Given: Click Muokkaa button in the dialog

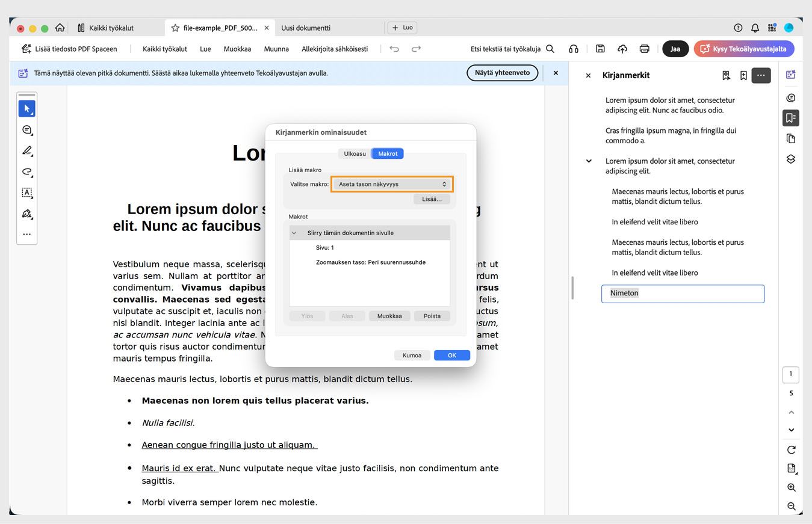Looking at the screenshot, I should tap(389, 316).
